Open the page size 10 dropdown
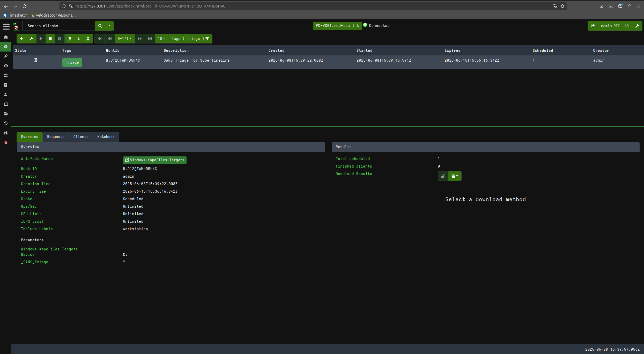 click(x=161, y=39)
